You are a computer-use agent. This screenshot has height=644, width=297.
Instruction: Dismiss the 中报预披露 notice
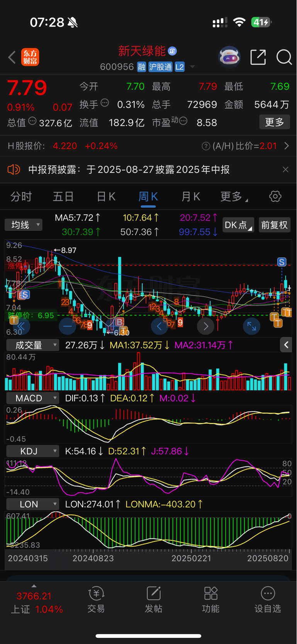coord(285,169)
